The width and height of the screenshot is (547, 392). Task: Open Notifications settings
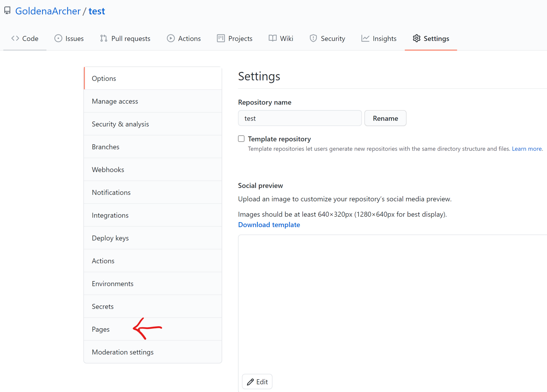[x=153, y=192]
